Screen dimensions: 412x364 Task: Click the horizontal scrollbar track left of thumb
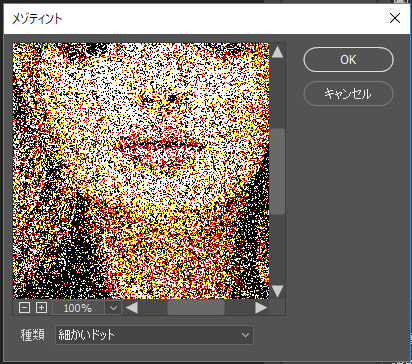tap(153, 308)
